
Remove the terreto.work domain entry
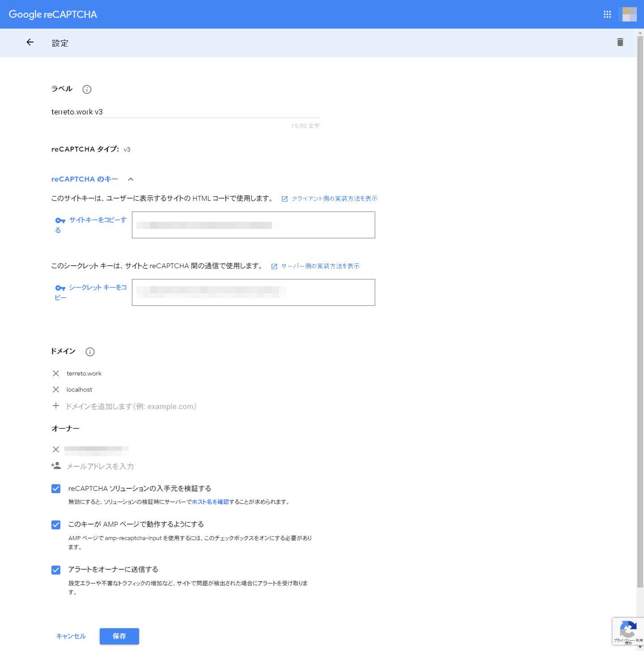point(56,373)
